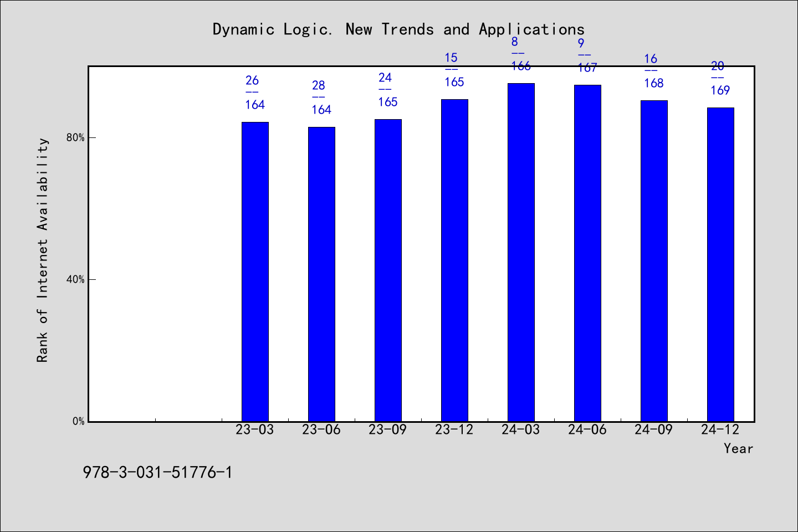This screenshot has width=798, height=532.
Task: Select the x-axis label 24-09
Action: [654, 429]
